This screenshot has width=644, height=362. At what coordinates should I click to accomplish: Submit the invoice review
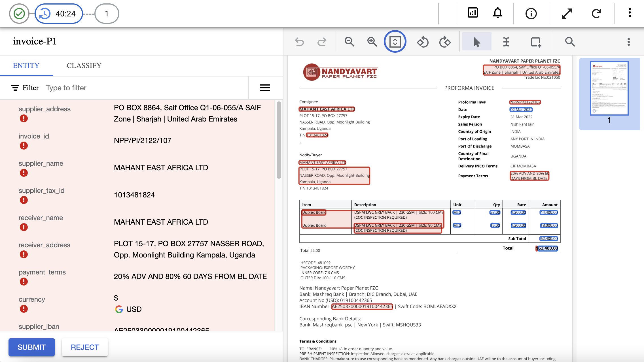(x=31, y=347)
